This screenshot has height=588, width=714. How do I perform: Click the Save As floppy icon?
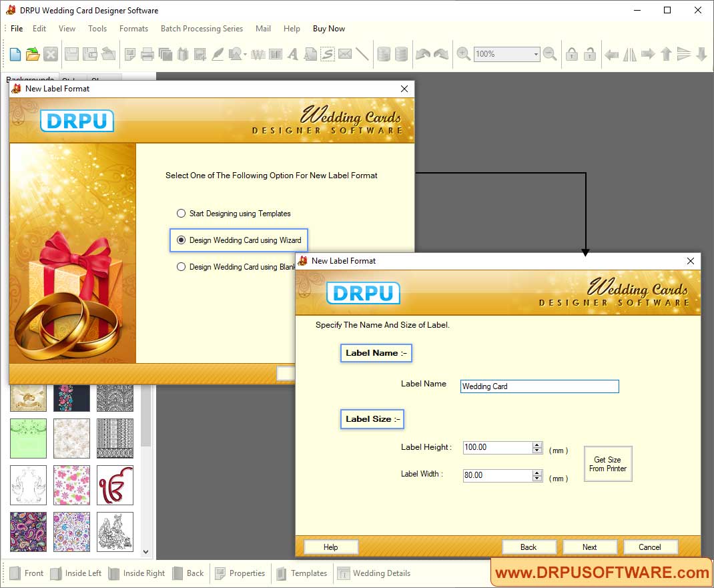(x=89, y=54)
